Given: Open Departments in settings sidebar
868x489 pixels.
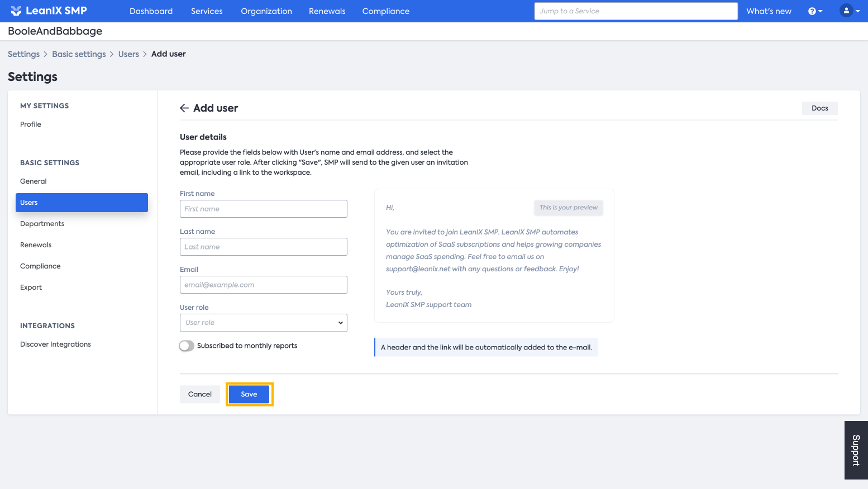Looking at the screenshot, I should click(x=42, y=224).
